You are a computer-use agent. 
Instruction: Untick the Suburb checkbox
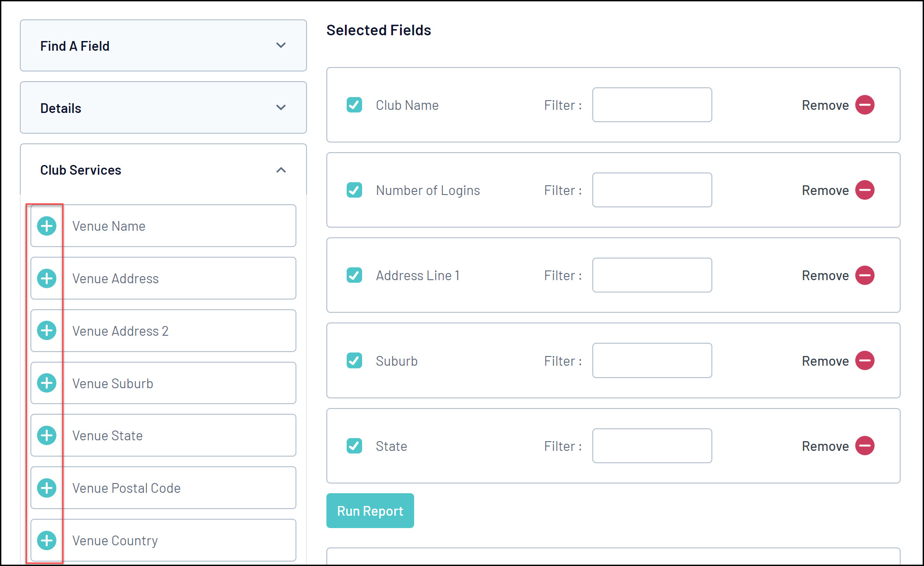pos(354,360)
